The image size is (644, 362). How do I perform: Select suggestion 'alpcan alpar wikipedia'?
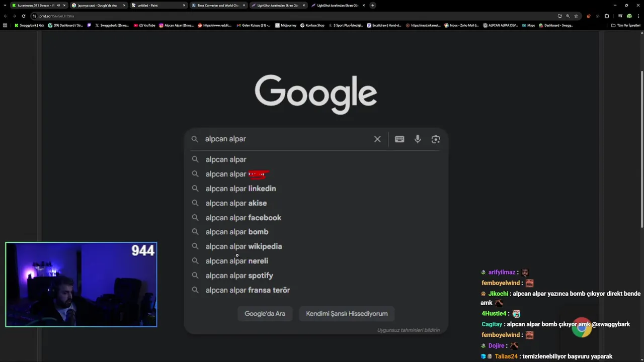[x=316, y=246]
